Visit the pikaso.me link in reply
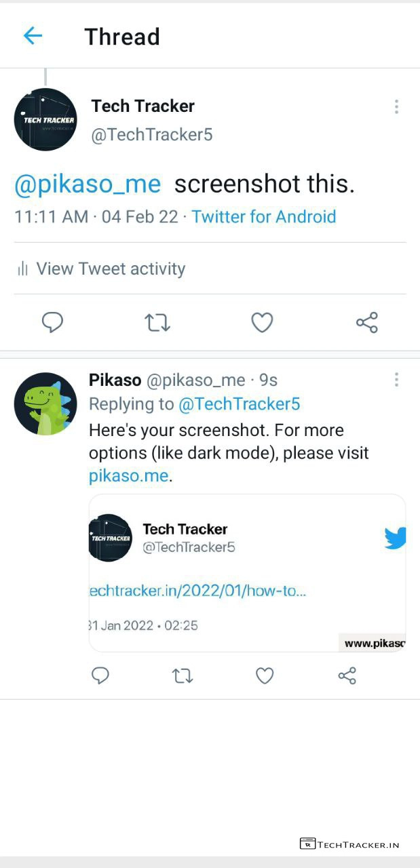The width and height of the screenshot is (420, 868). click(128, 476)
